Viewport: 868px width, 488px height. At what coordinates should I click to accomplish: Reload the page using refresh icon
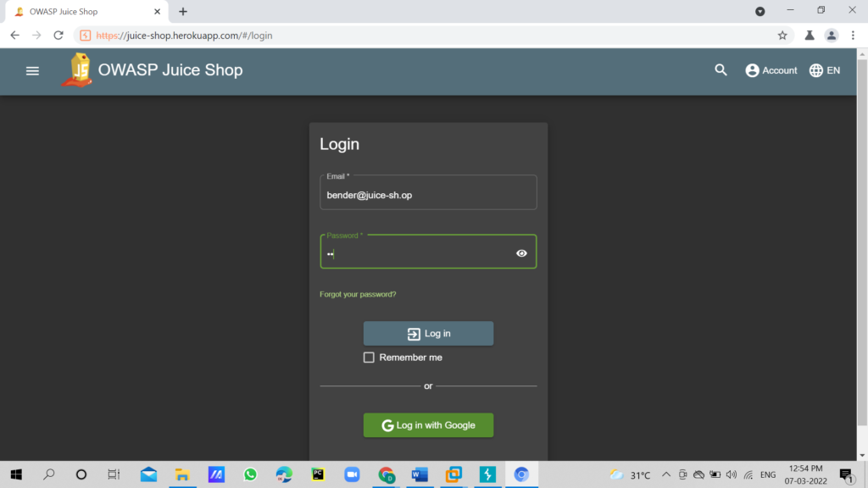[x=58, y=36]
